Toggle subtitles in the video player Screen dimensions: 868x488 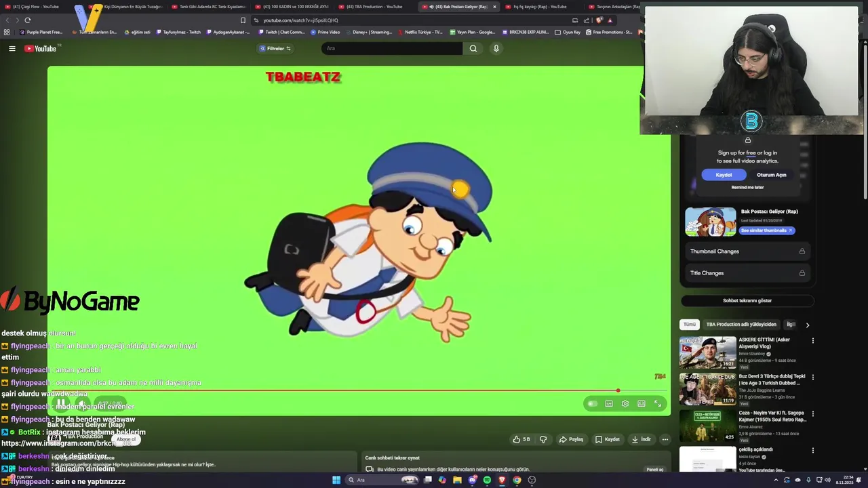pos(609,404)
